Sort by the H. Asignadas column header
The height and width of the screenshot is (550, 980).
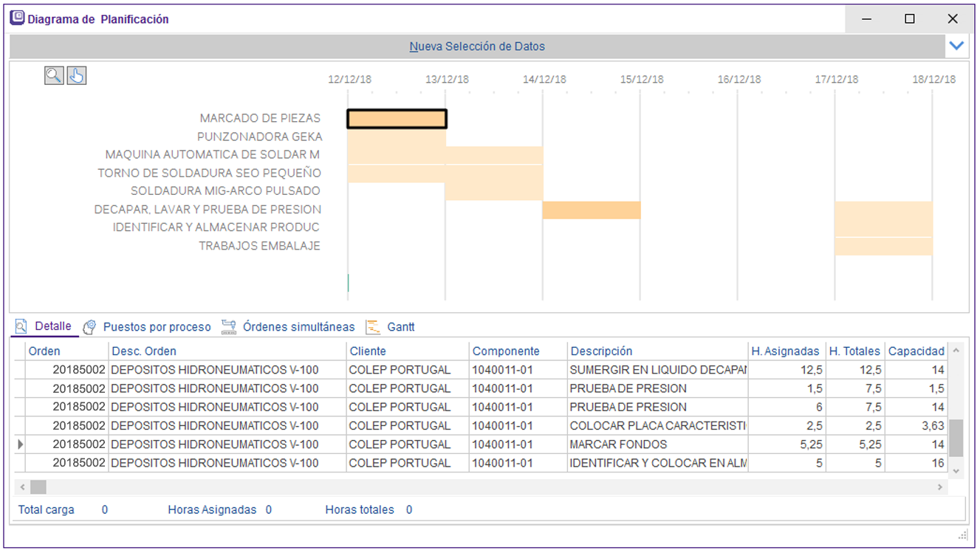click(784, 351)
